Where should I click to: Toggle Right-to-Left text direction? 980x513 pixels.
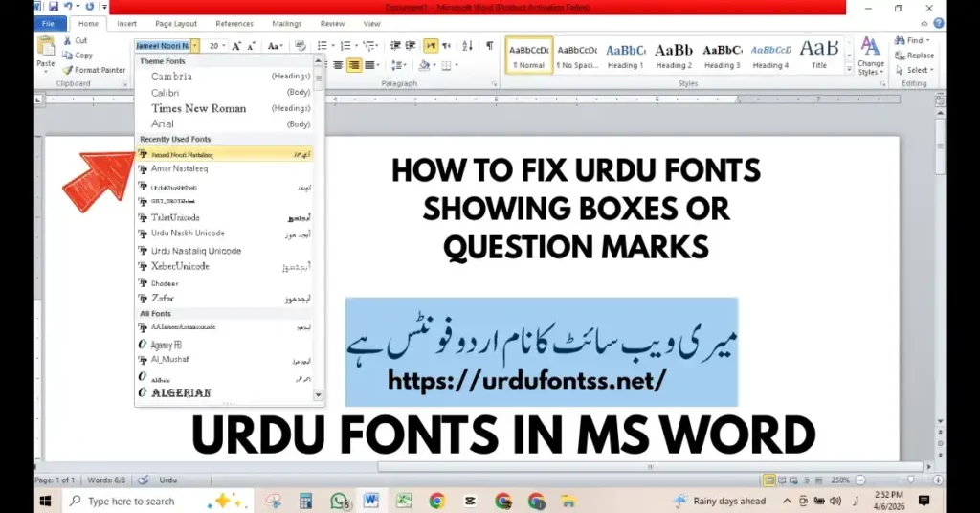click(x=446, y=46)
